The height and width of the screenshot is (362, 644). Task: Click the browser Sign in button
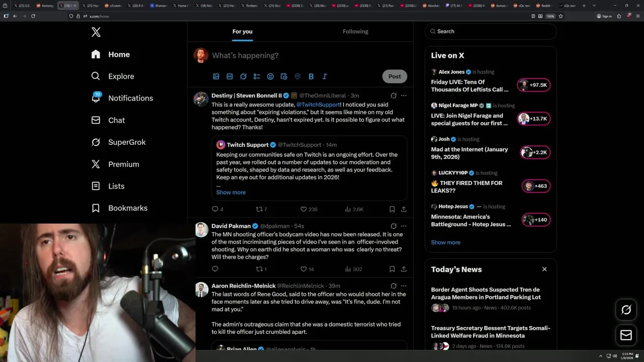tap(604, 16)
